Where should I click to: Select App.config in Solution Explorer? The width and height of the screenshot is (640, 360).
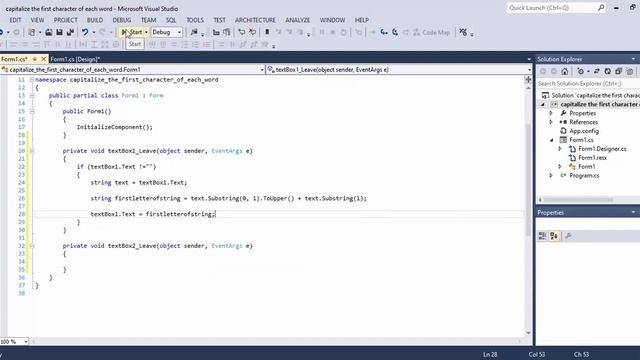click(584, 131)
